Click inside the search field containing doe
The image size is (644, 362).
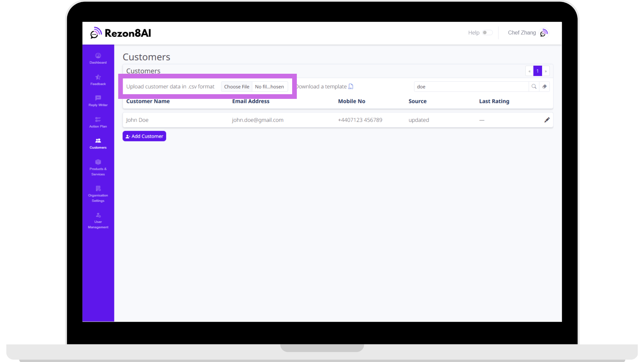click(x=470, y=86)
